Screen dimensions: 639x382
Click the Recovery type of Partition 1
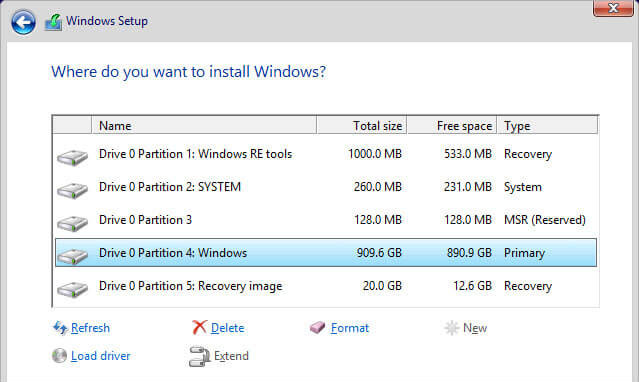click(x=528, y=154)
